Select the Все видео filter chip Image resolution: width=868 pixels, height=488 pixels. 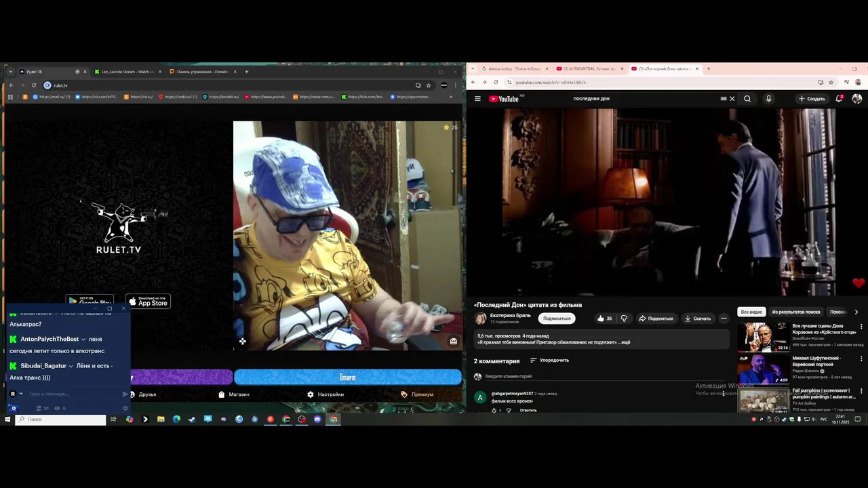click(751, 312)
